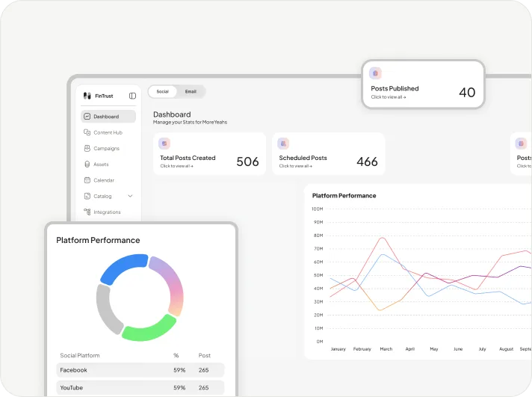Click the Total Posts Created card icon
Viewport: 532px width, 397px height.
[164, 144]
